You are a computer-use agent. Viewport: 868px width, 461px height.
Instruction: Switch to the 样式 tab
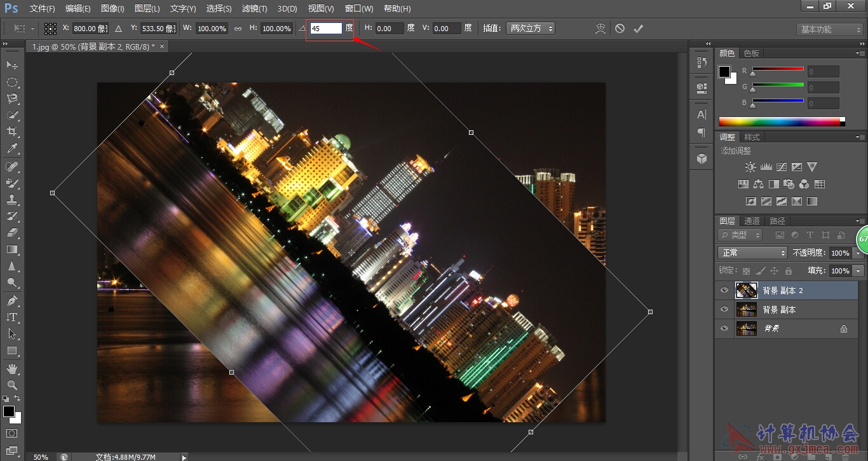pos(752,137)
